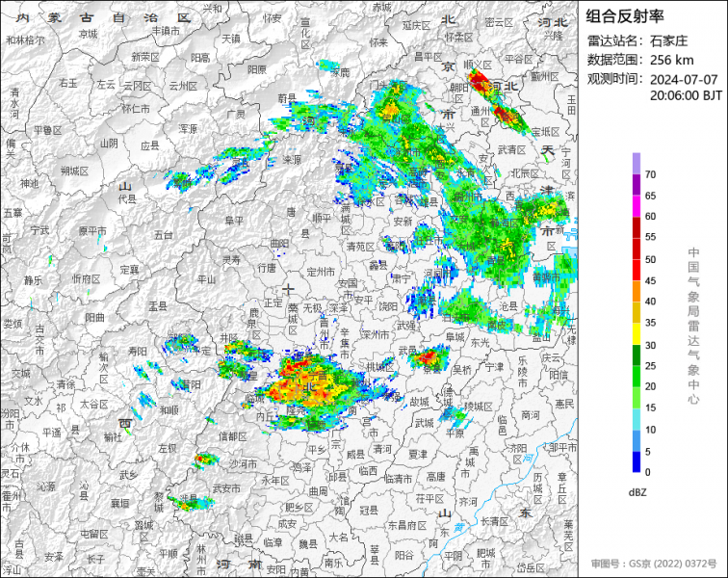Viewport: 728px width, 578px height.
Task: Click the observation date 2024-07-07
Action: (684, 79)
